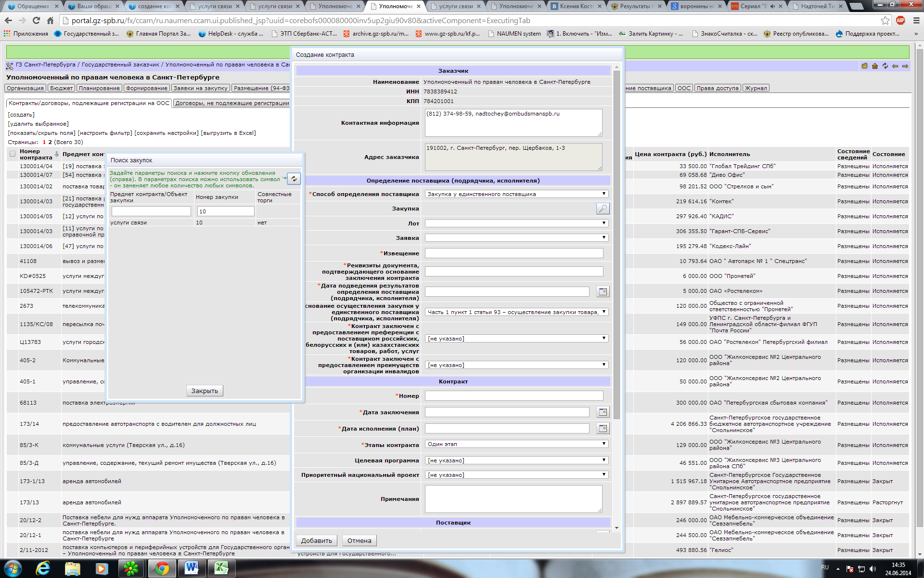Open calendar icon for Дата заключения
924x578 pixels.
603,412
